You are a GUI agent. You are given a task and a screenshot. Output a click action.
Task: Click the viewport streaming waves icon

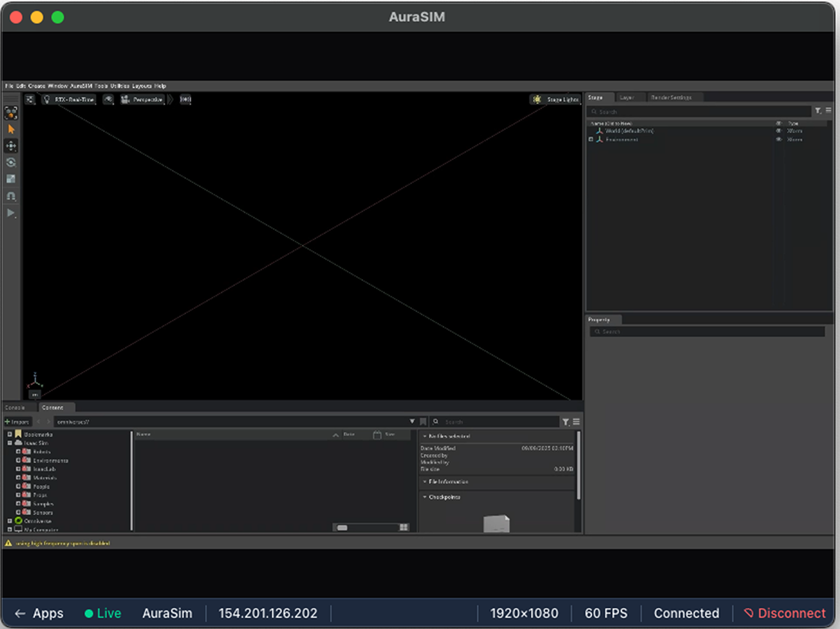point(186,99)
